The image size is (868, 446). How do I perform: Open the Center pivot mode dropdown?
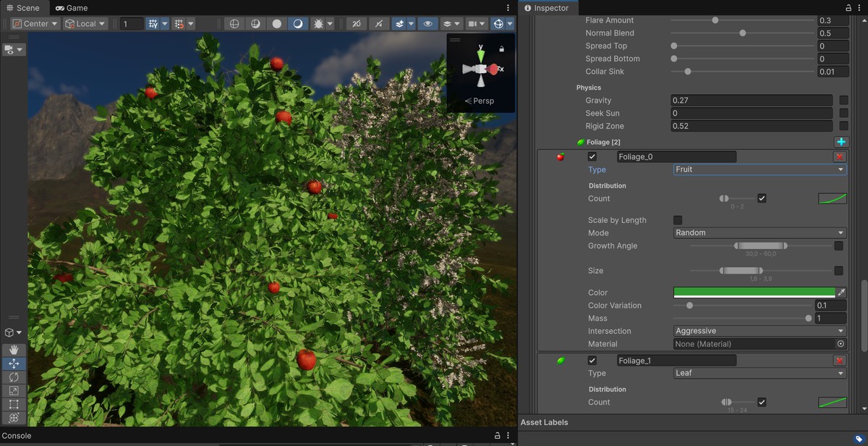[x=35, y=23]
